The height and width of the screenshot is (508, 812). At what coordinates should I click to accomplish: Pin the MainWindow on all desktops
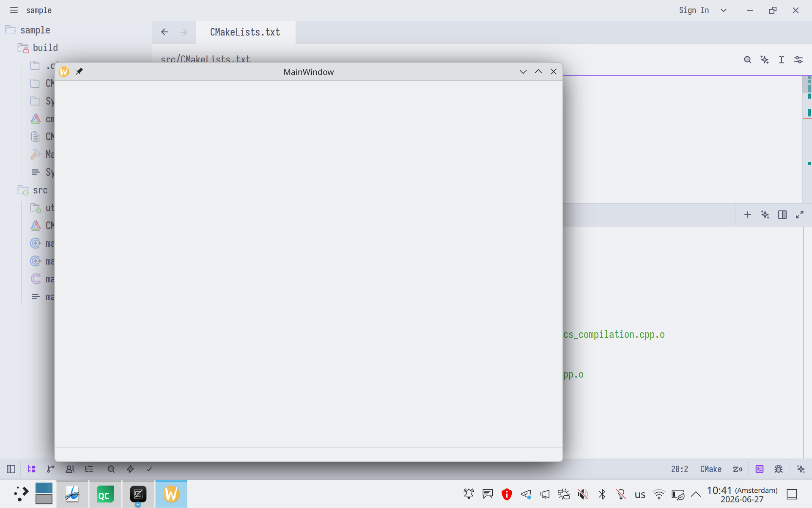79,72
